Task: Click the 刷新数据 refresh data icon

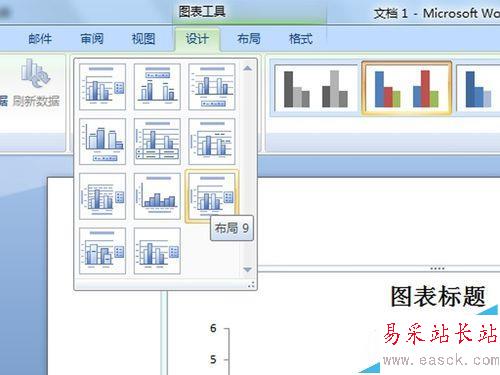Action: point(36,82)
